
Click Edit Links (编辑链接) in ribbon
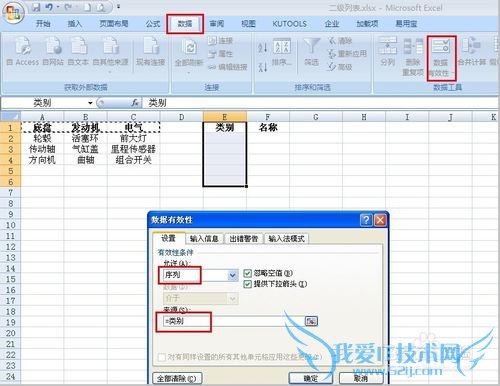pos(228,67)
